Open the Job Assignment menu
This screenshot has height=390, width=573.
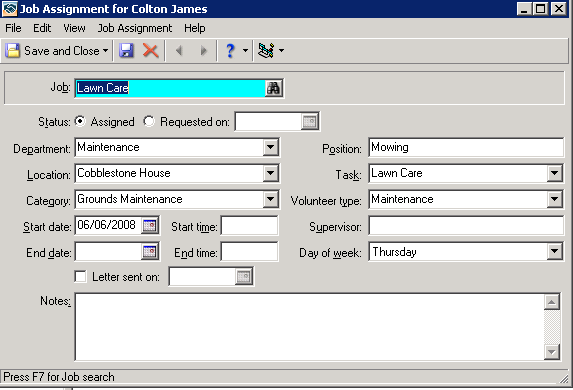[134, 28]
